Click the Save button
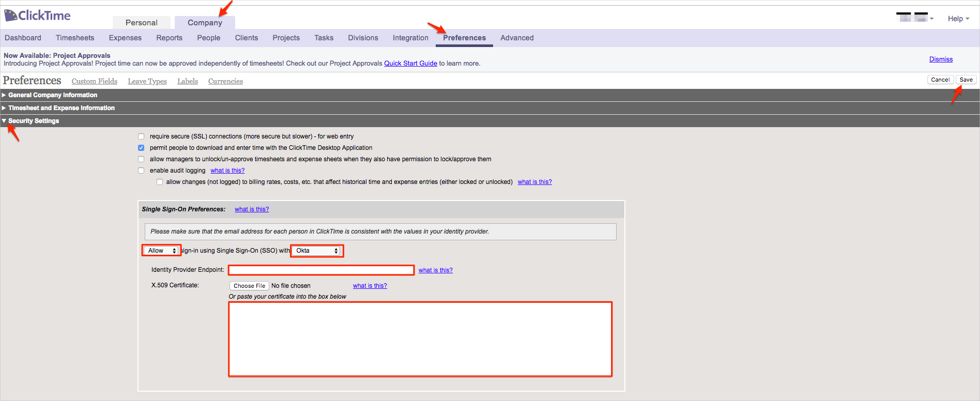 click(x=966, y=80)
